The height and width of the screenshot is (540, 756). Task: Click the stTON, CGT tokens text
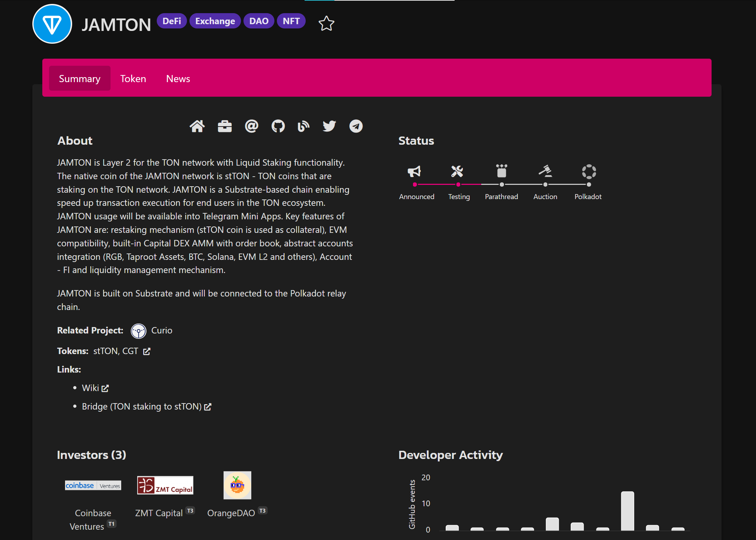coord(116,351)
